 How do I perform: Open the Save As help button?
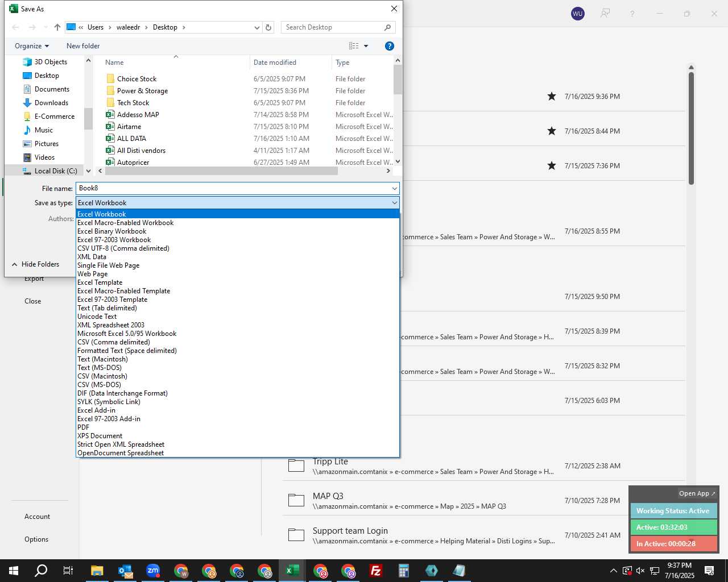390,46
